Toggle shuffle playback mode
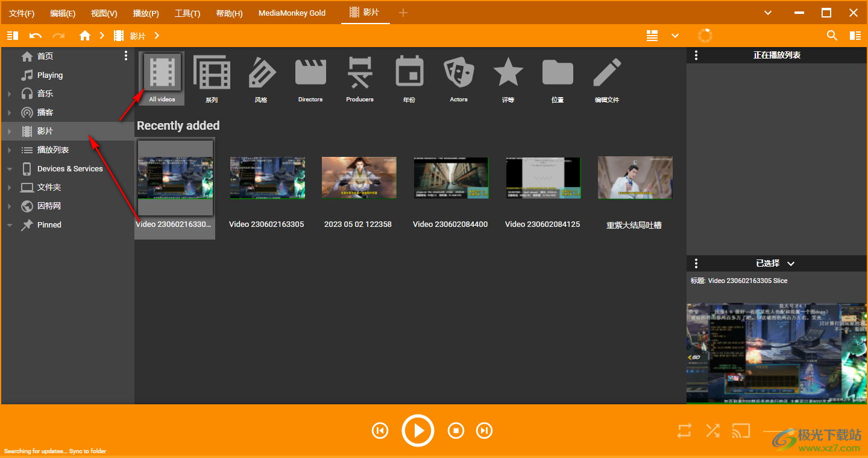 click(x=712, y=431)
